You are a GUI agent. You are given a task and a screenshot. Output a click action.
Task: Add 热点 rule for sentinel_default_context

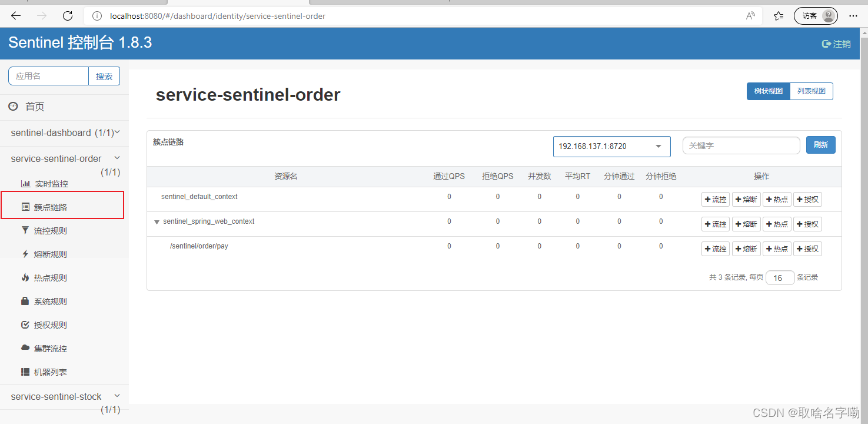(777, 200)
